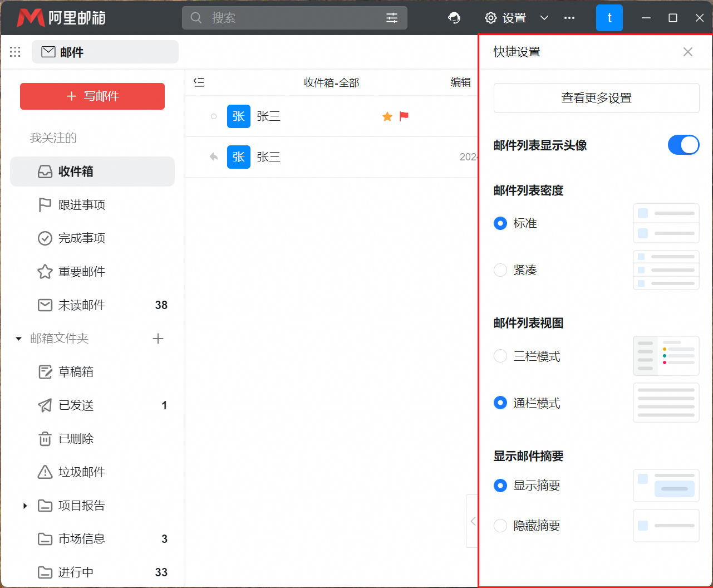
Task: Click the reply arrow icon on second email
Action: pyautogui.click(x=214, y=157)
